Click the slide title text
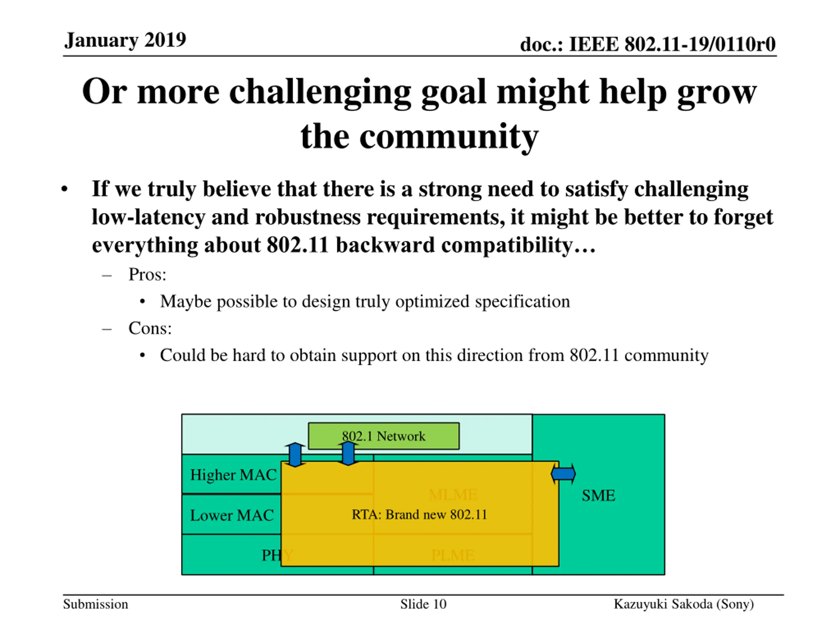This screenshot has height=630, width=840. (x=420, y=114)
